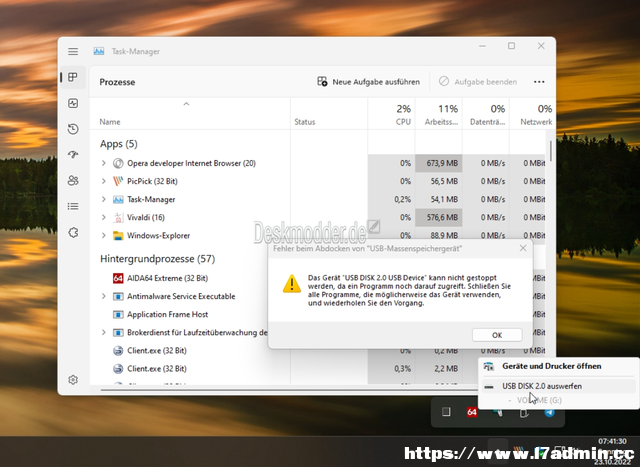
Task: Click the PicPick process icon
Action: [x=118, y=181]
